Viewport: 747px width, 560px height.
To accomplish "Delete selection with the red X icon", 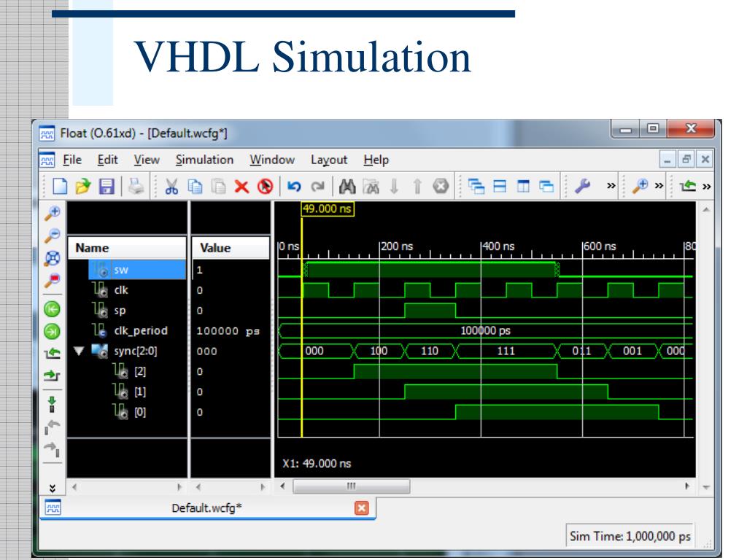I will (241, 186).
